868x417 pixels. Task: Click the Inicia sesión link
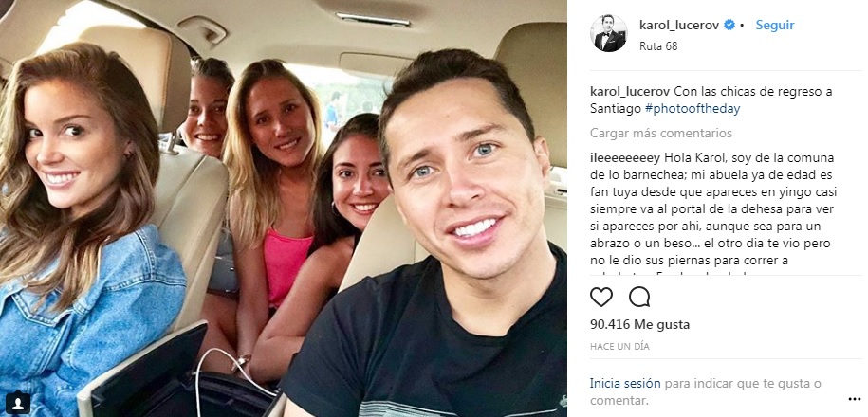[x=625, y=383]
